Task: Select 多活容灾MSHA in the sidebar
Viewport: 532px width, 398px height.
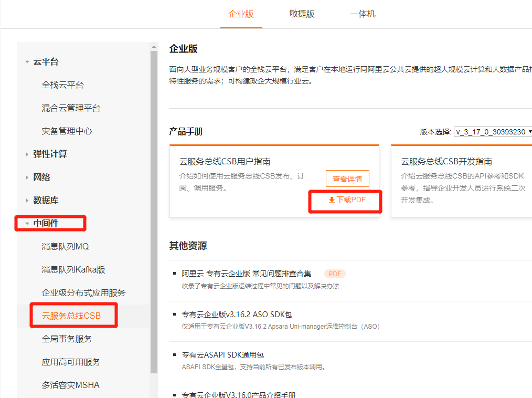Action: [71, 385]
